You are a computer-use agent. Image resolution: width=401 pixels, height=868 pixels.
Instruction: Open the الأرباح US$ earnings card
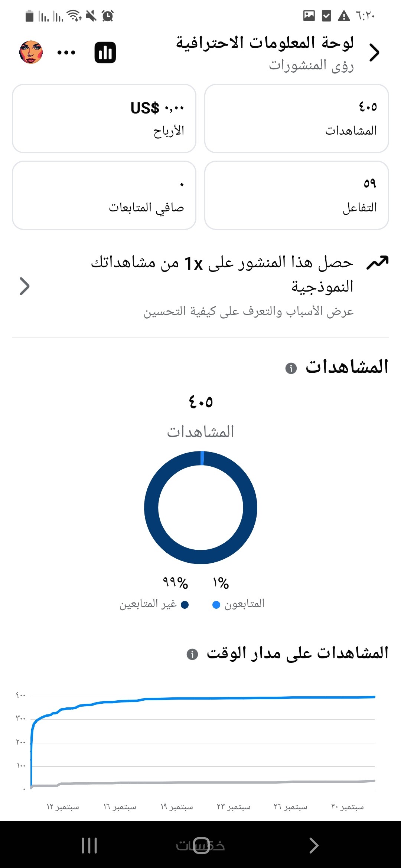(104, 118)
